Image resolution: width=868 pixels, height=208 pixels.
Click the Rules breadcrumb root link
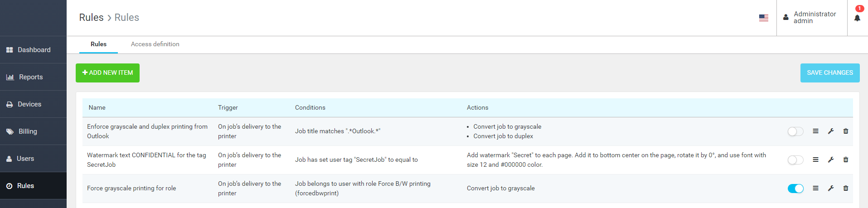click(x=91, y=18)
